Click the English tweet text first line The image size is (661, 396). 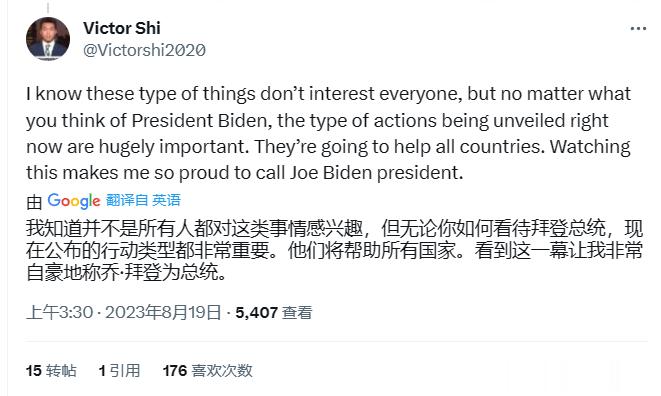pos(328,94)
